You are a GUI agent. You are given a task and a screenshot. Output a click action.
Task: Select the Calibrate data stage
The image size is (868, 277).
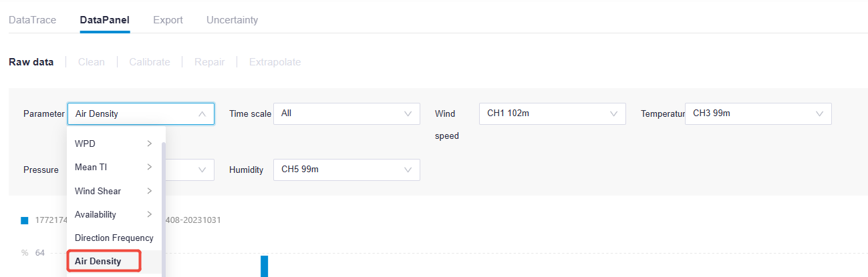[x=149, y=62]
